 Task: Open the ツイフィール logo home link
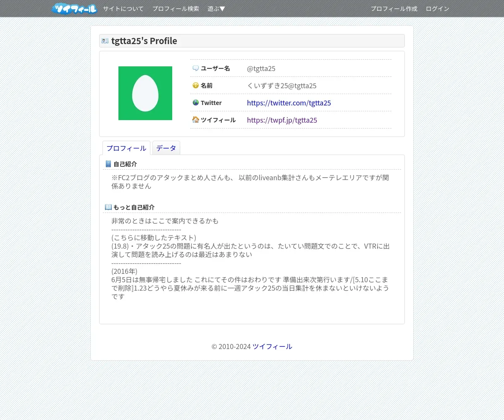point(74,9)
